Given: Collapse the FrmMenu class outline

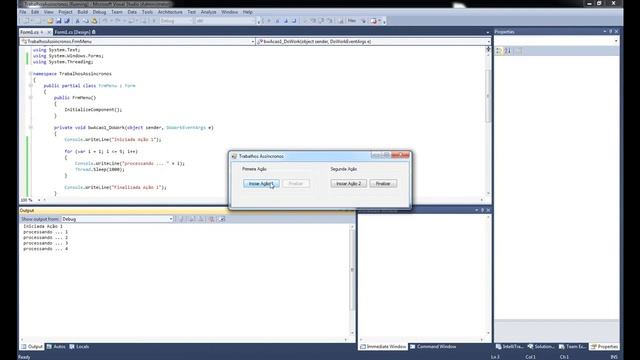Looking at the screenshot, I should (31, 86).
